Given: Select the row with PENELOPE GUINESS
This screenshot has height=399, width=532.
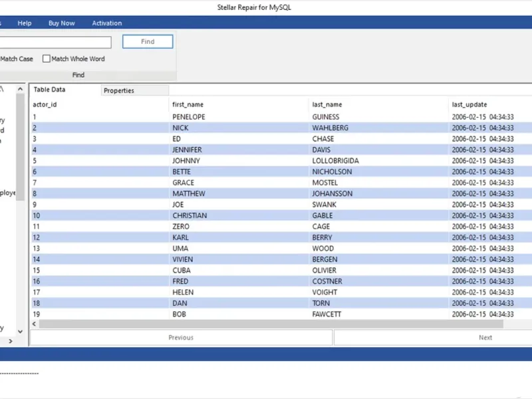Looking at the screenshot, I should pyautogui.click(x=281, y=117).
